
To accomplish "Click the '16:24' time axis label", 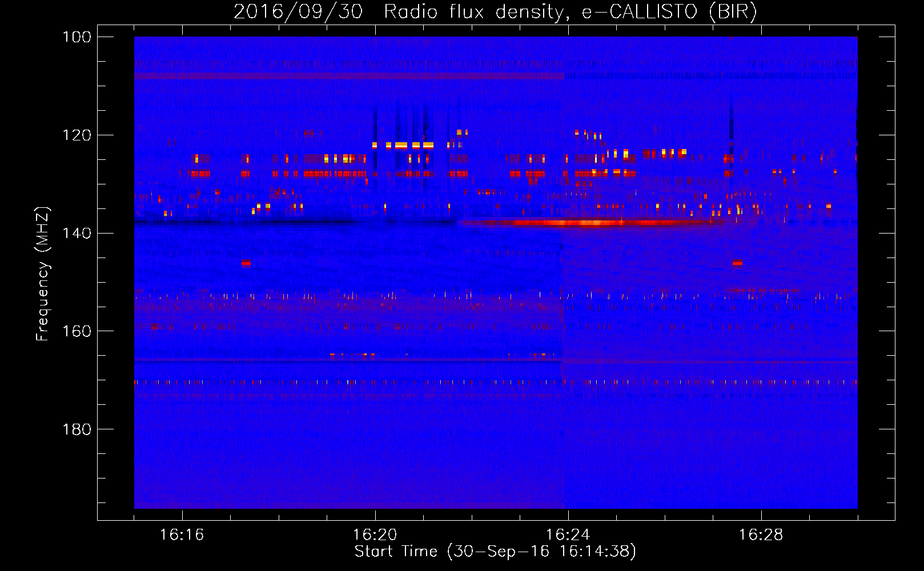I will (x=568, y=535).
